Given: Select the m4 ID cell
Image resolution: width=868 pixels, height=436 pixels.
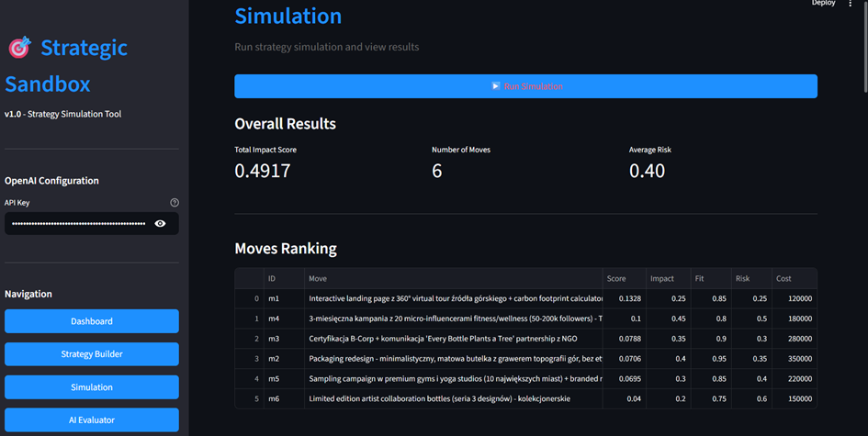Looking at the screenshot, I should click(284, 319).
